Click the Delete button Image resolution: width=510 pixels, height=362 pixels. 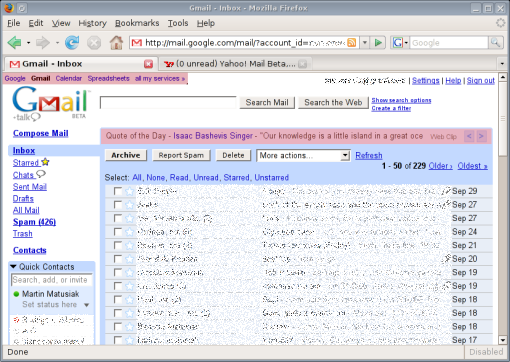233,155
